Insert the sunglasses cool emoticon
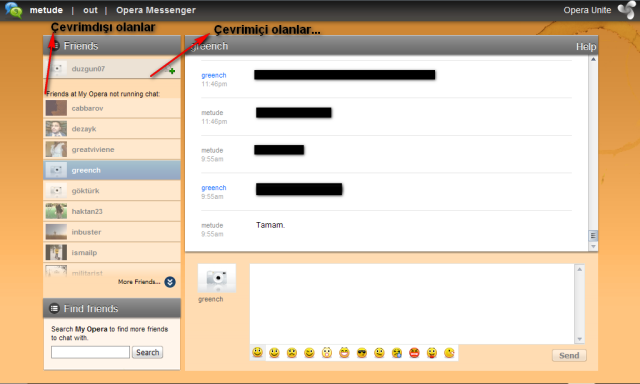 tap(362, 353)
